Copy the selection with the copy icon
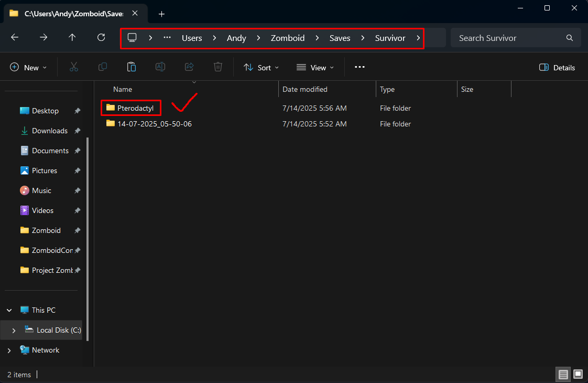 103,67
